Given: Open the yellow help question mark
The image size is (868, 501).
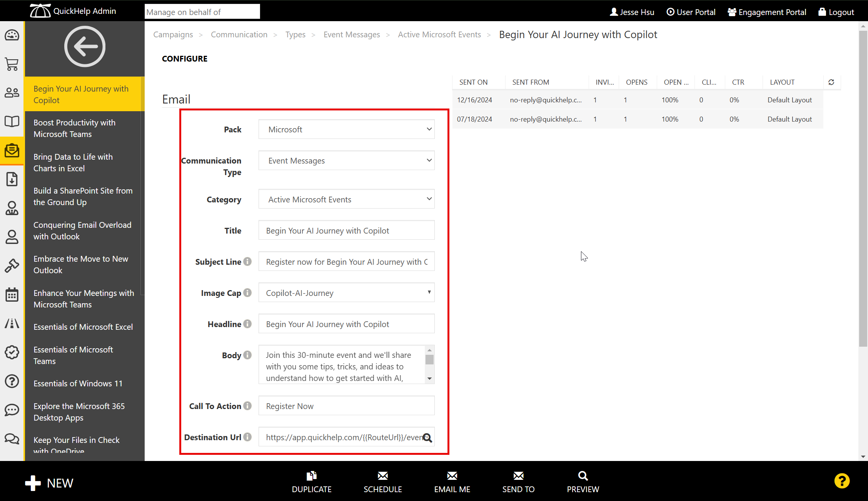Looking at the screenshot, I should coord(842,481).
